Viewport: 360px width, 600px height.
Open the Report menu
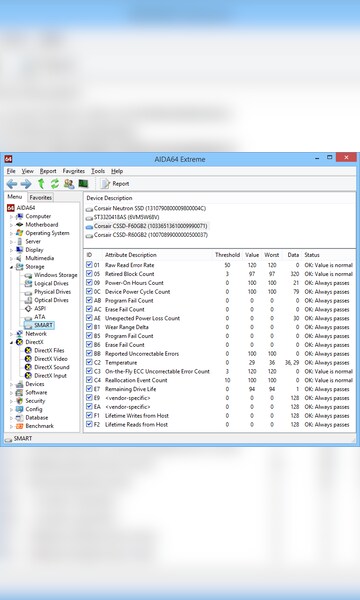click(48, 171)
